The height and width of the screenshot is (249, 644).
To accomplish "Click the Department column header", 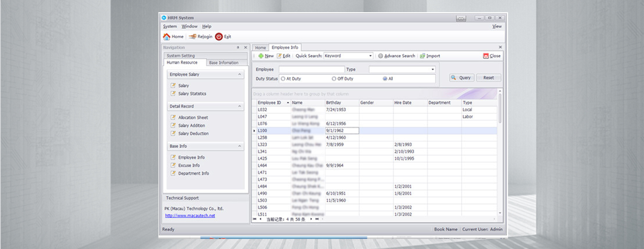I will [444, 103].
